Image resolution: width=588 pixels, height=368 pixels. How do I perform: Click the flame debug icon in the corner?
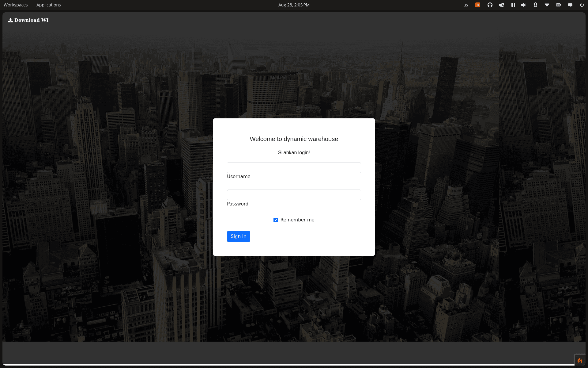coord(579,360)
